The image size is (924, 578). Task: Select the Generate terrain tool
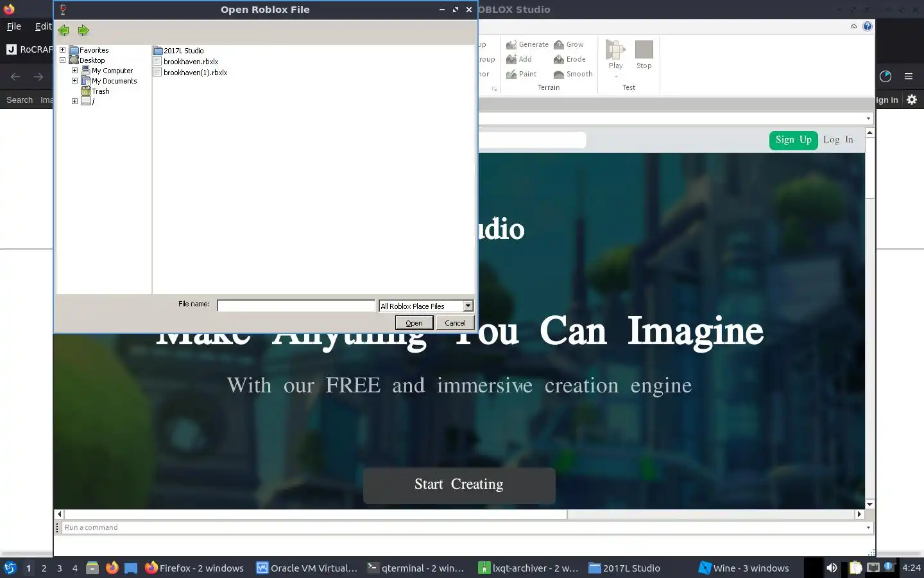tap(527, 44)
